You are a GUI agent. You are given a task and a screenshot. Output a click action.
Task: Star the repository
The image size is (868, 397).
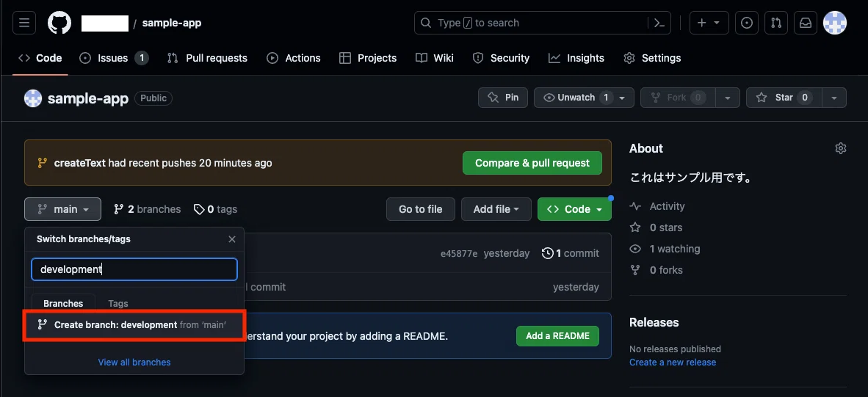tap(784, 98)
